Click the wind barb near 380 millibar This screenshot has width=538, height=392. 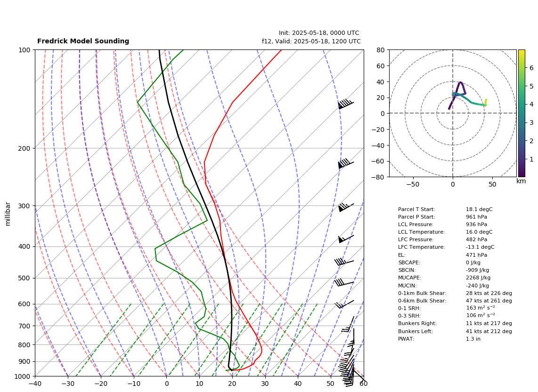click(x=346, y=239)
